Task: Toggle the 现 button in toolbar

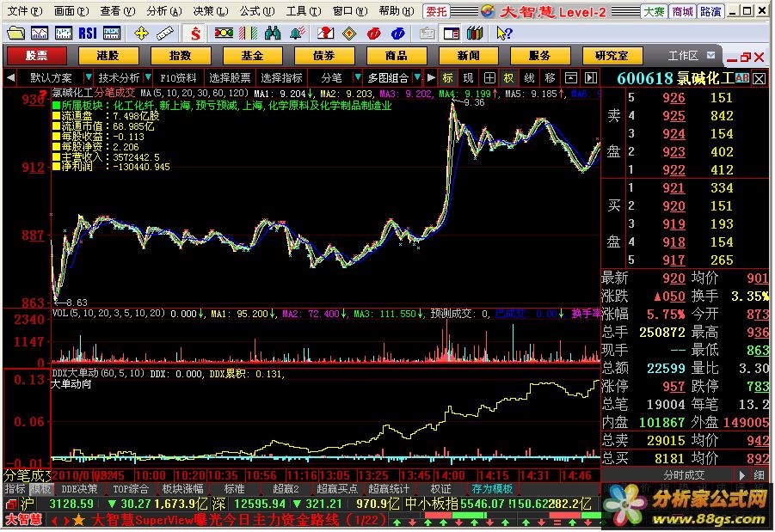Action: [468, 78]
